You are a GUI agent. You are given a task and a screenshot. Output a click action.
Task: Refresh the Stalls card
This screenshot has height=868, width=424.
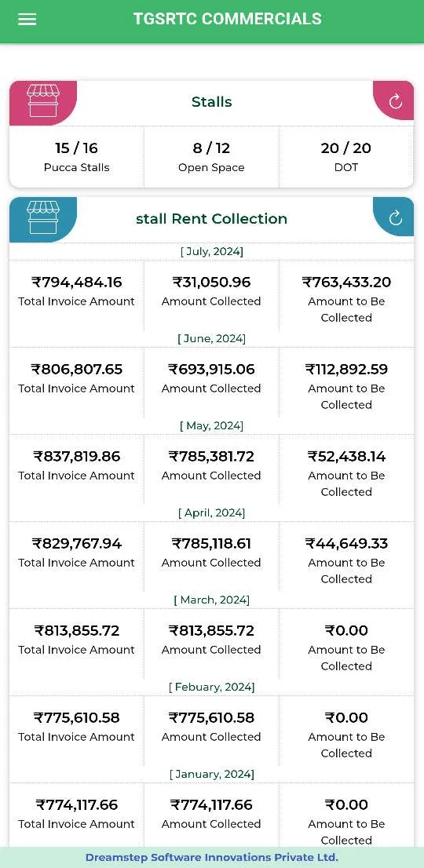[x=395, y=101]
